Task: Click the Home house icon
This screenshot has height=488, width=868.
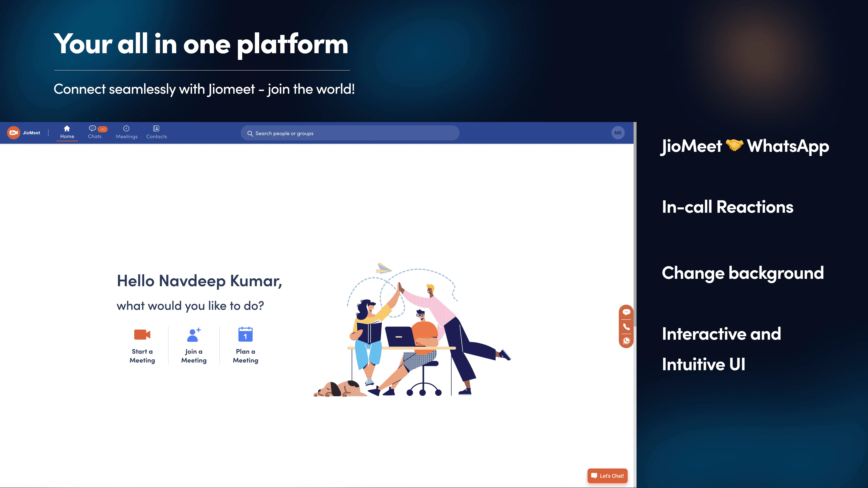Action: tap(67, 128)
